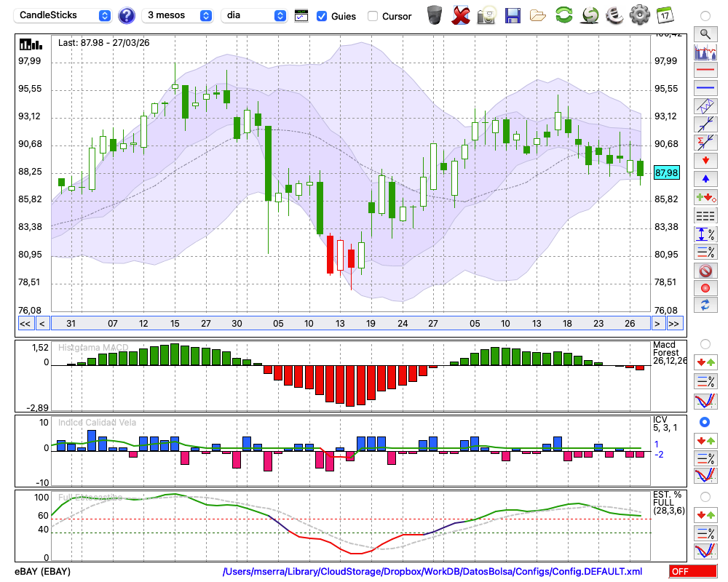Click the 87,98 current price label

tap(666, 172)
